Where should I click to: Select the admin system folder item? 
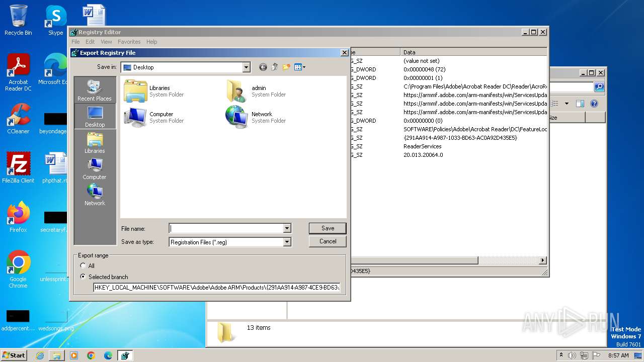255,91
